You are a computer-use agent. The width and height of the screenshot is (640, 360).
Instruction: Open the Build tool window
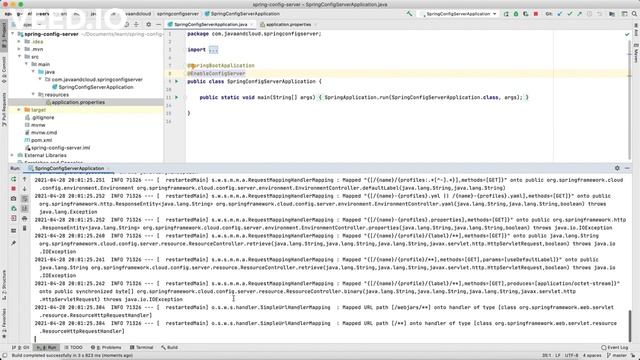click(169, 347)
